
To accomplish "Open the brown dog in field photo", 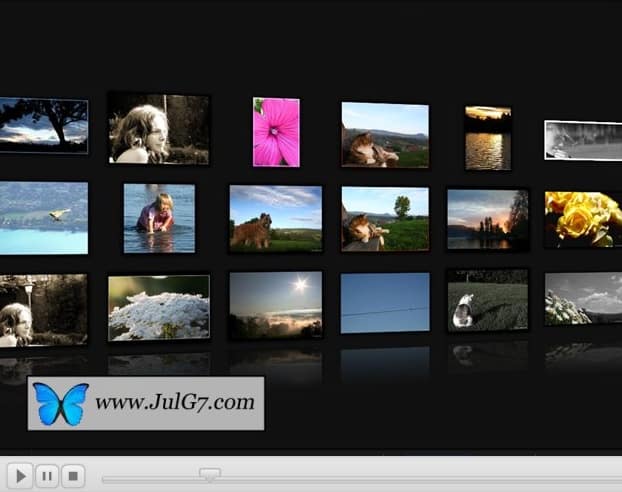I will 276,219.
